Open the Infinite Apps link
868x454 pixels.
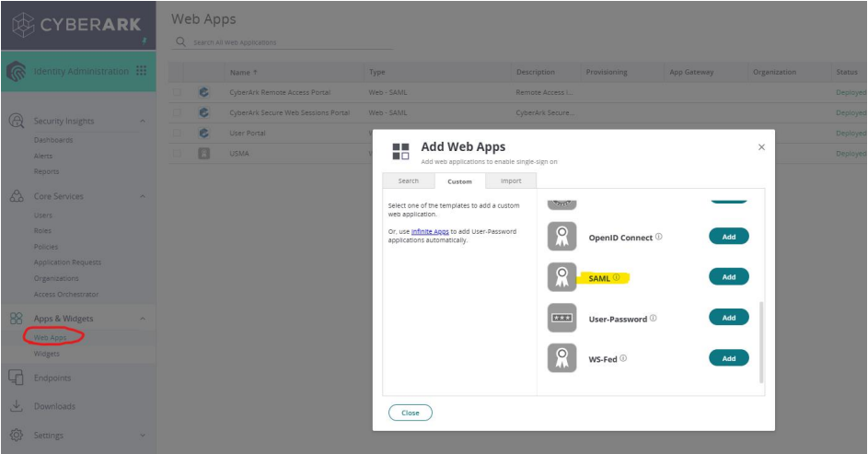pyautogui.click(x=428, y=231)
